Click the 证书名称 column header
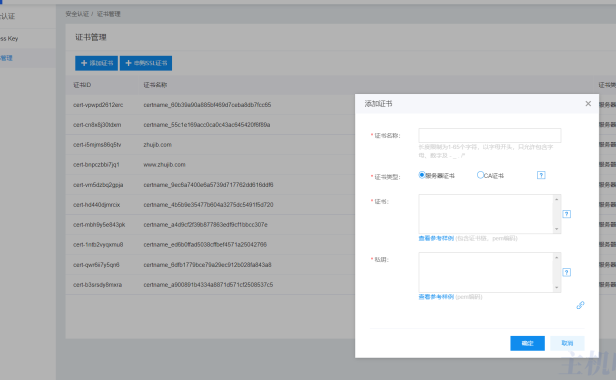Image resolution: width=616 pixels, height=380 pixels. coord(155,85)
